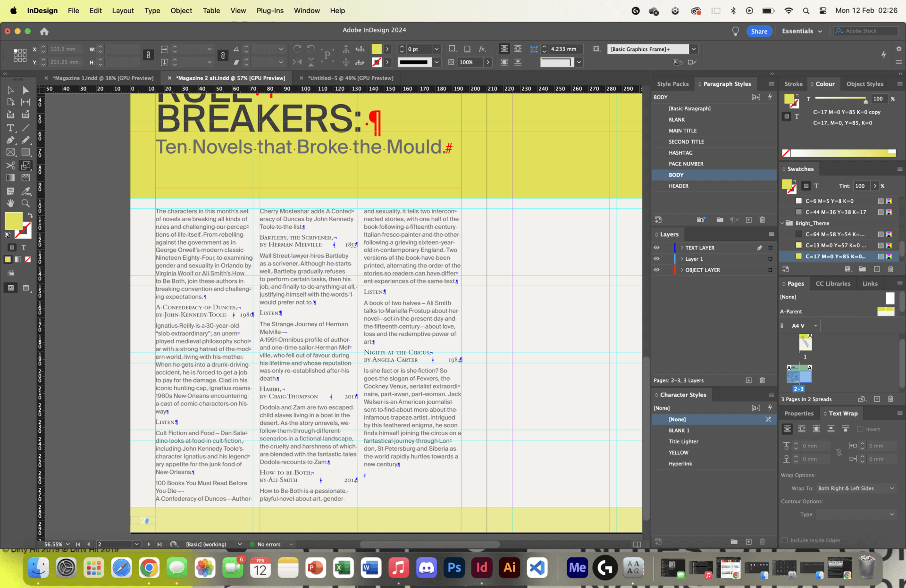Select the Scissors tool

click(x=10, y=166)
